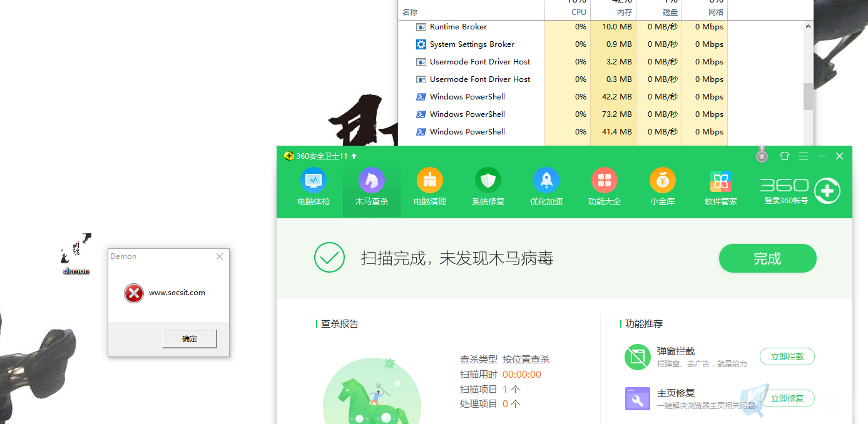Confirm the Demon dialog with 确定
Screen dimensions: 868x424
pyautogui.click(x=190, y=339)
